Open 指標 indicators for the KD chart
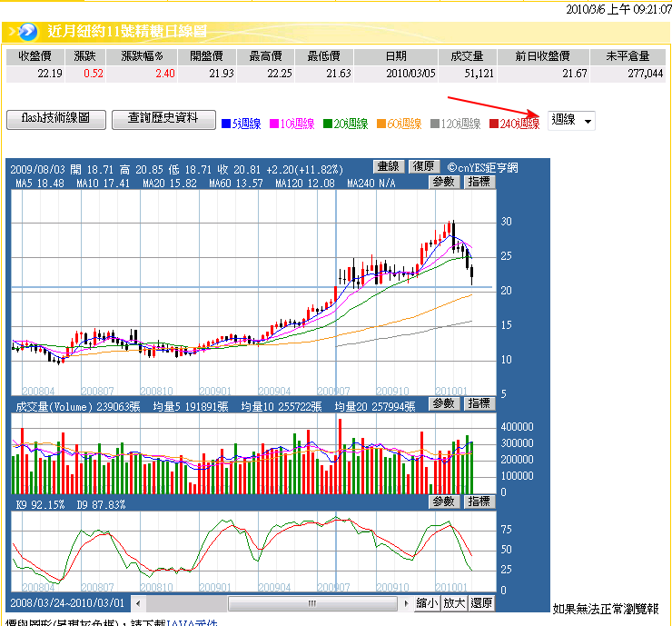Image resolution: width=672 pixels, height=626 pixels. pyautogui.click(x=479, y=502)
